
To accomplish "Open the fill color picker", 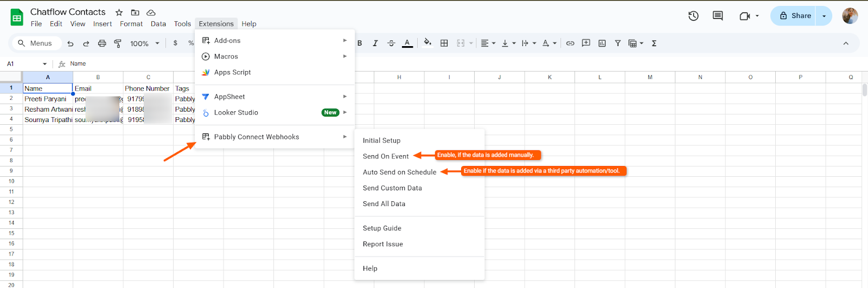I will [x=427, y=43].
